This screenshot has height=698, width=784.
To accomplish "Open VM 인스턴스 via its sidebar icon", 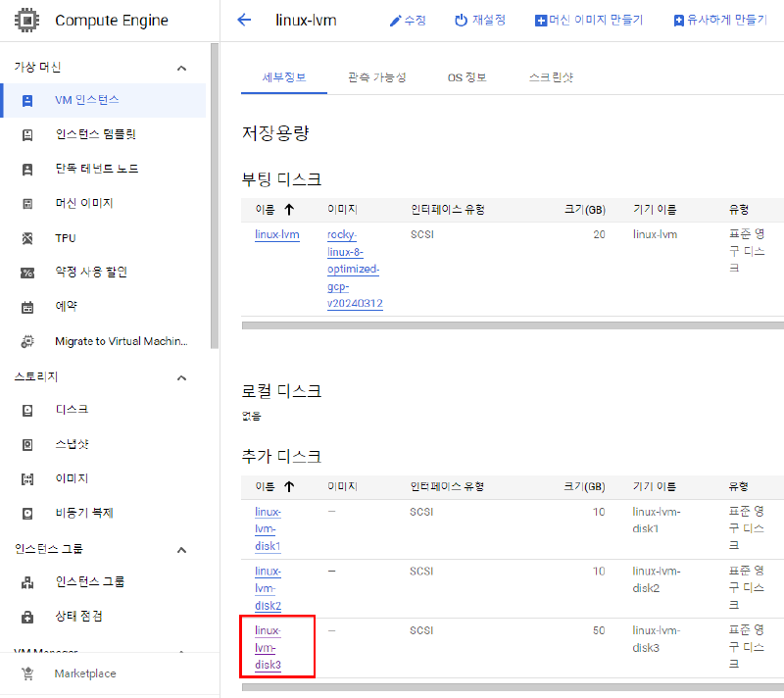I will (27, 101).
